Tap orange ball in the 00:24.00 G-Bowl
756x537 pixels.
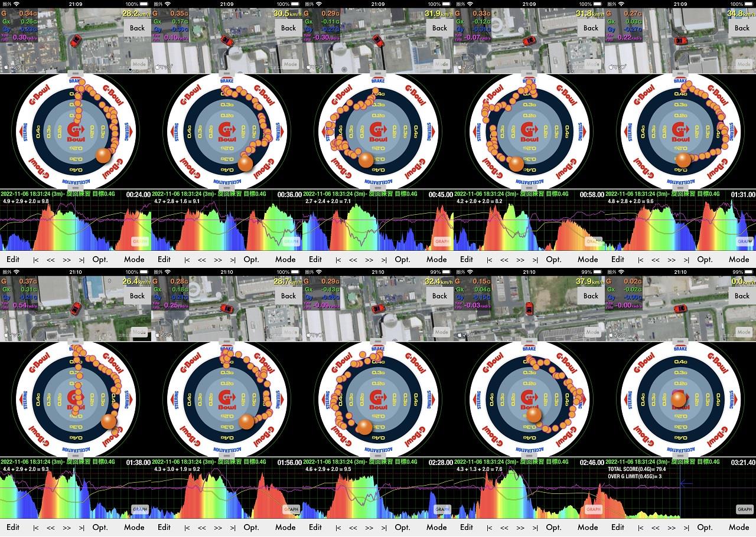[x=104, y=156]
